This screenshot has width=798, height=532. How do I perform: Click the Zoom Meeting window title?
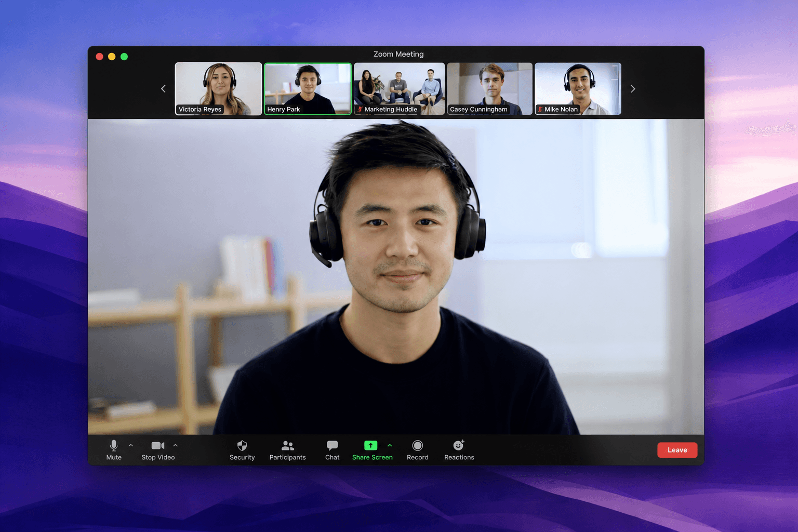click(398, 54)
